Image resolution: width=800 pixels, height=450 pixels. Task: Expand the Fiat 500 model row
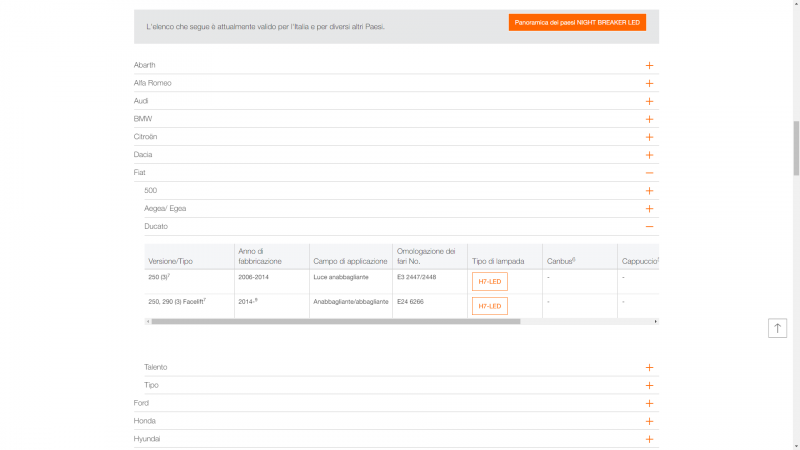(x=649, y=191)
